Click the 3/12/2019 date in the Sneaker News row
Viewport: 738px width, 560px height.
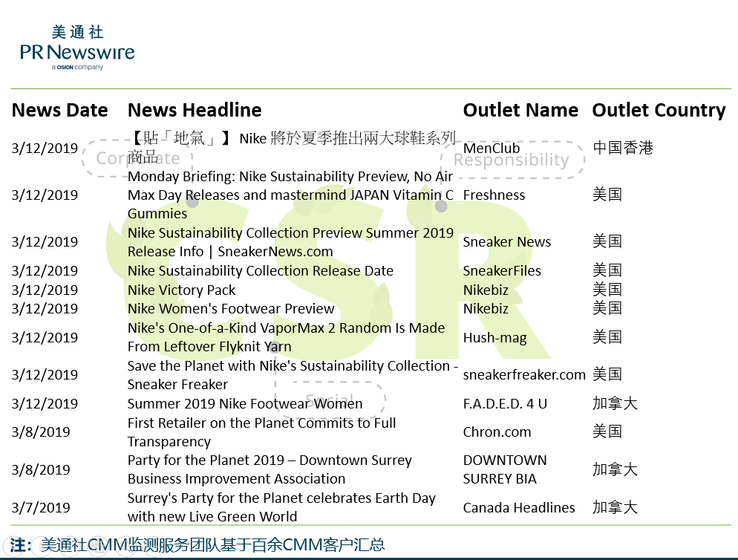click(x=45, y=241)
